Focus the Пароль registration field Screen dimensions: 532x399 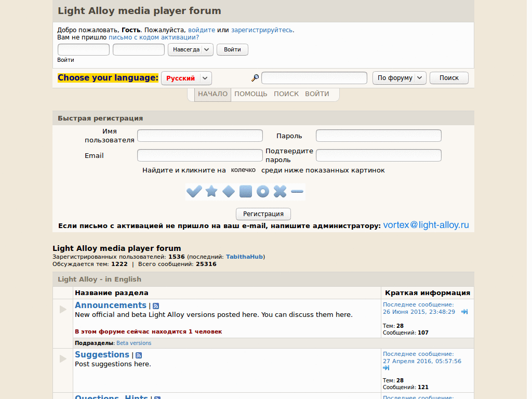(x=379, y=136)
